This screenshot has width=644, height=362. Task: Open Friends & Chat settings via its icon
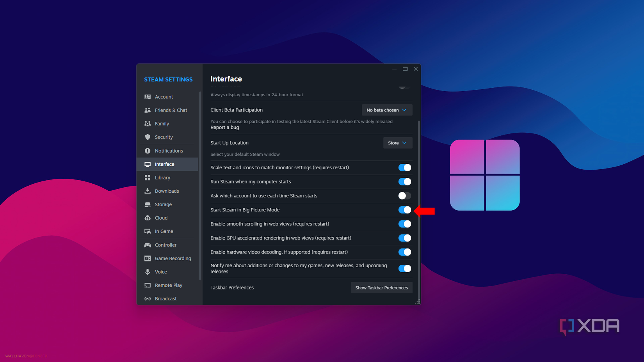[x=148, y=110]
